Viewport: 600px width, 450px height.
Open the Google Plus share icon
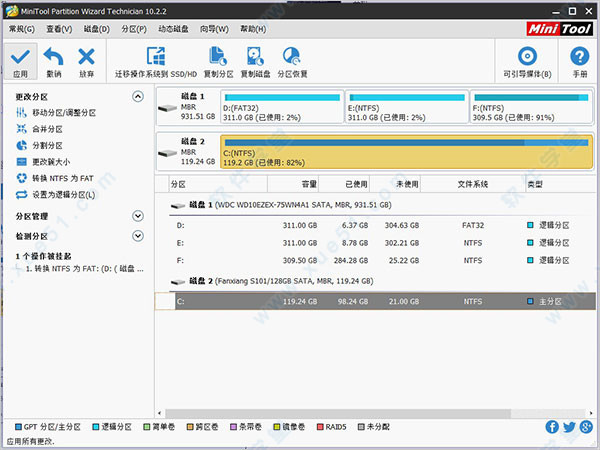(x=586, y=427)
